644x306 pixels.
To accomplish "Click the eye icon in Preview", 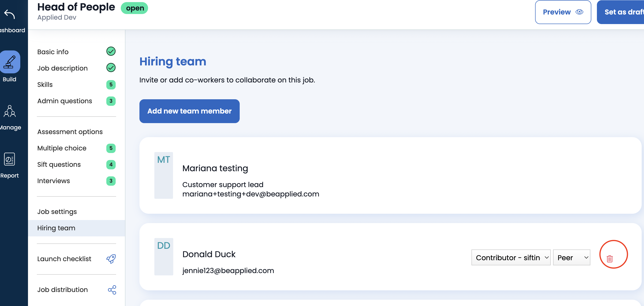I will click(579, 12).
